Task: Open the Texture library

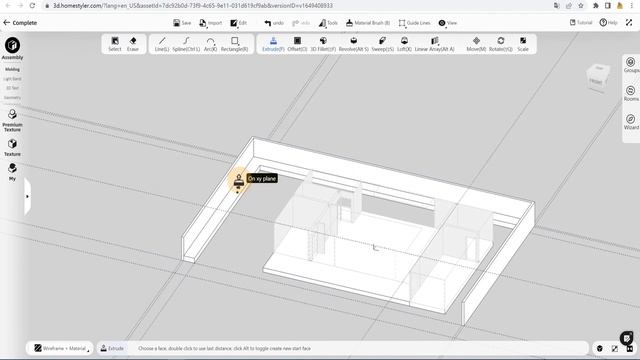Action: pos(12,147)
